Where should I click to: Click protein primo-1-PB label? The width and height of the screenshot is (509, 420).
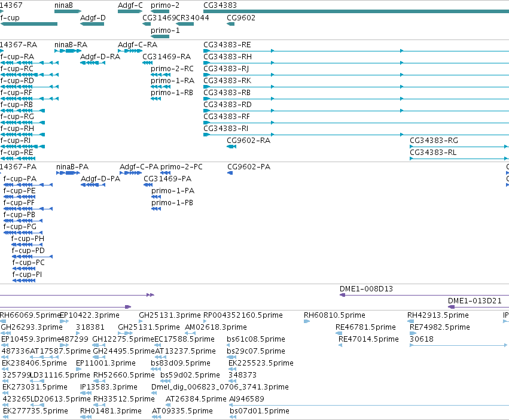point(172,203)
